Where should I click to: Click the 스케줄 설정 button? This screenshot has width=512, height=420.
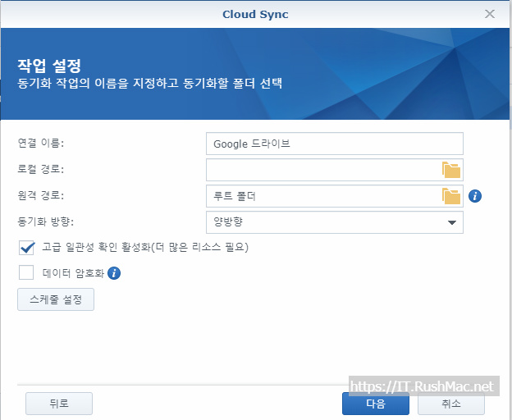56,299
